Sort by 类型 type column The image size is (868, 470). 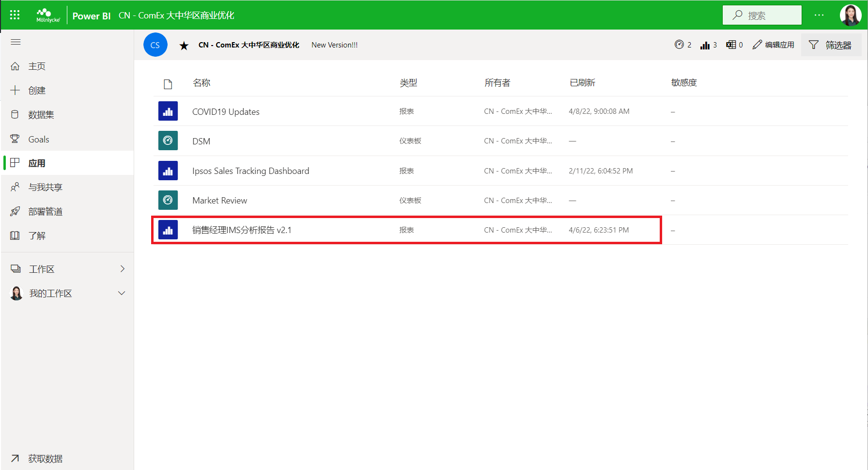click(408, 83)
